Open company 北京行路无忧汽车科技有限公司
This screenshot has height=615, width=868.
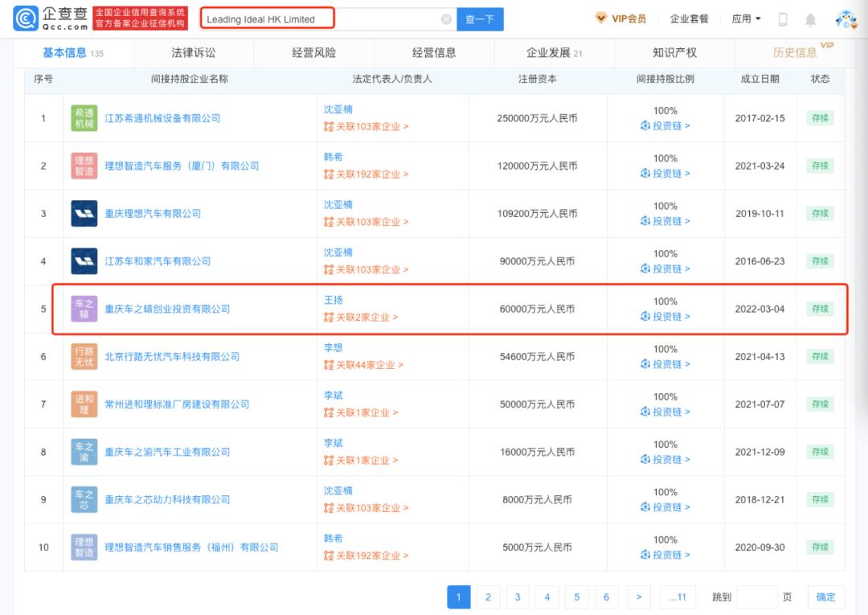172,356
